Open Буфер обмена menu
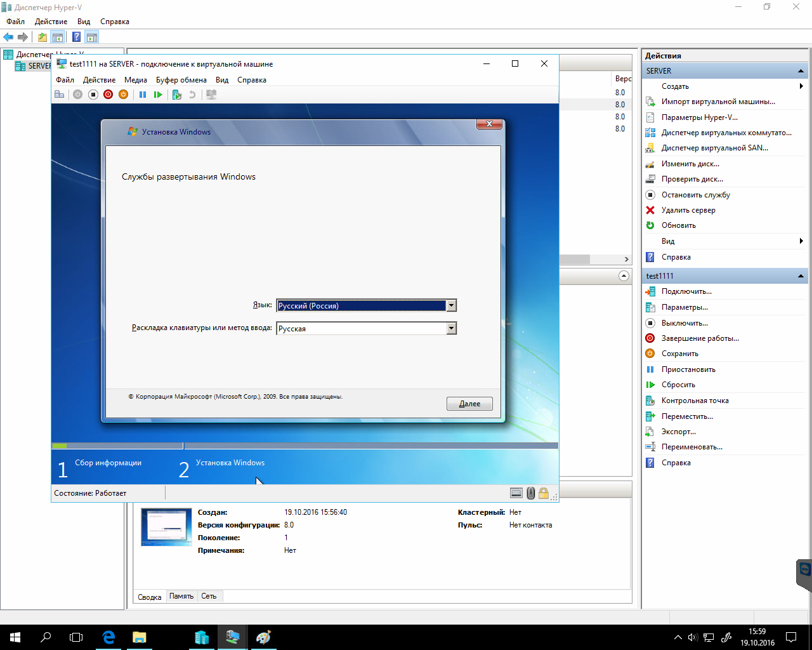This screenshot has height=650, width=812. tap(181, 80)
